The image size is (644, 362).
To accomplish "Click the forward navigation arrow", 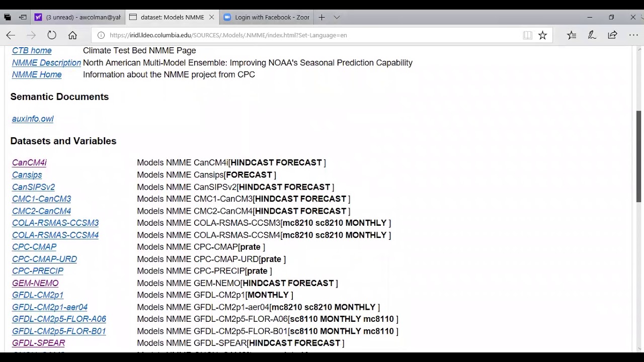I will tap(31, 35).
